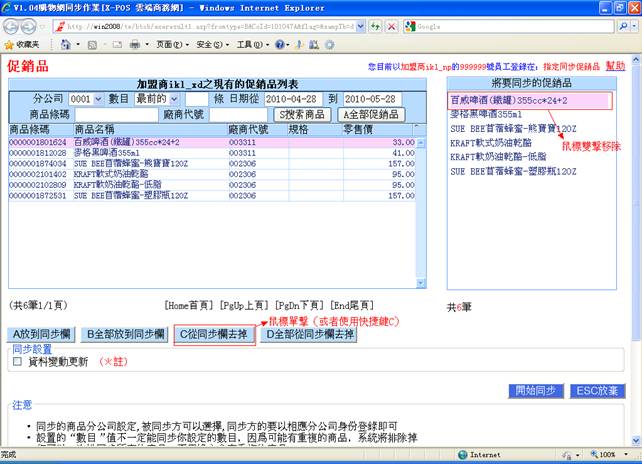Click the 開始同步 button
642x464 pixels.
(540, 391)
